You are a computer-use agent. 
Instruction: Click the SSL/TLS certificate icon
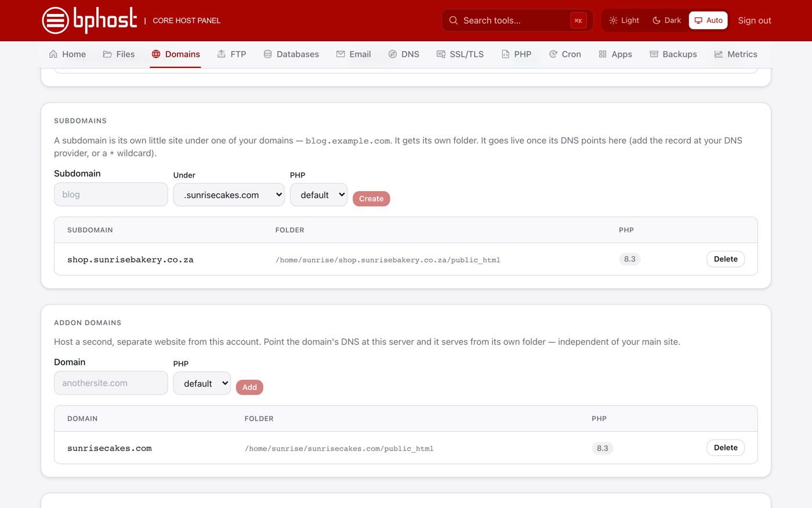[441, 54]
